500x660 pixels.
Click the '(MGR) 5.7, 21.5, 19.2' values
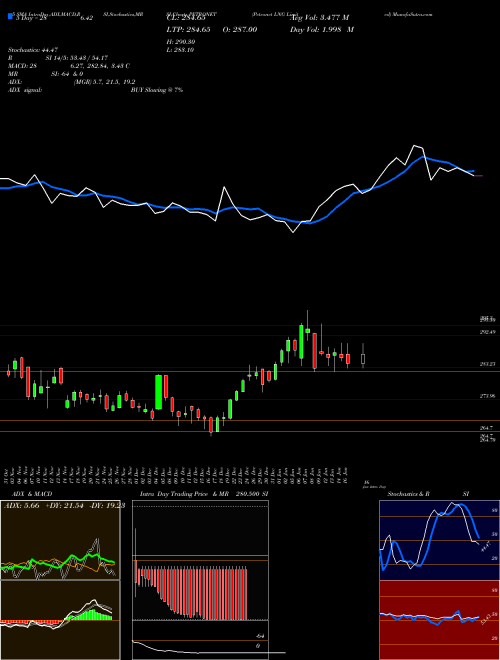(104, 82)
